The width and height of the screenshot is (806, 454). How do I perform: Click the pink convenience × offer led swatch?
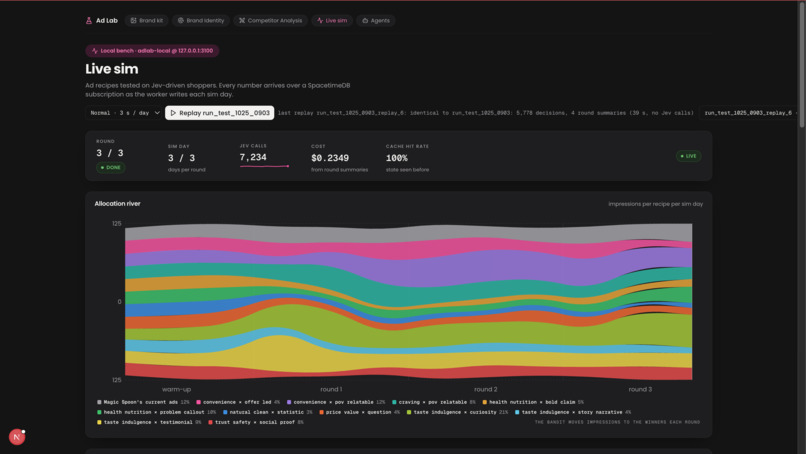point(198,402)
